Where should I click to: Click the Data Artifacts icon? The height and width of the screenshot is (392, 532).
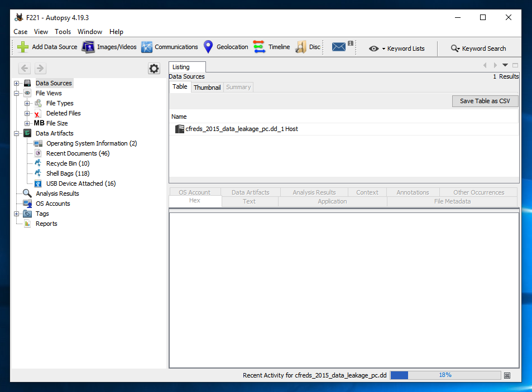click(27, 133)
